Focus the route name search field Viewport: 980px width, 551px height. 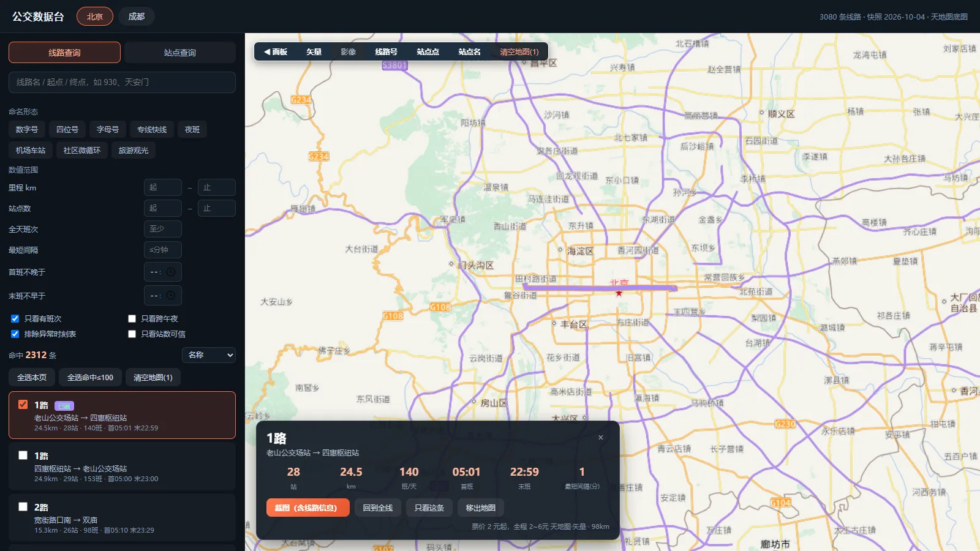pyautogui.click(x=122, y=82)
